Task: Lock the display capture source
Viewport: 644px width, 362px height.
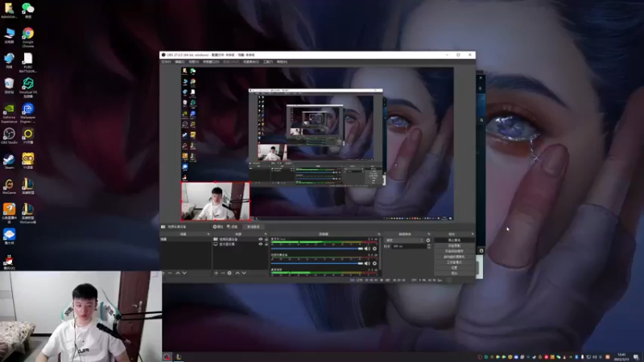Action: 266,244
